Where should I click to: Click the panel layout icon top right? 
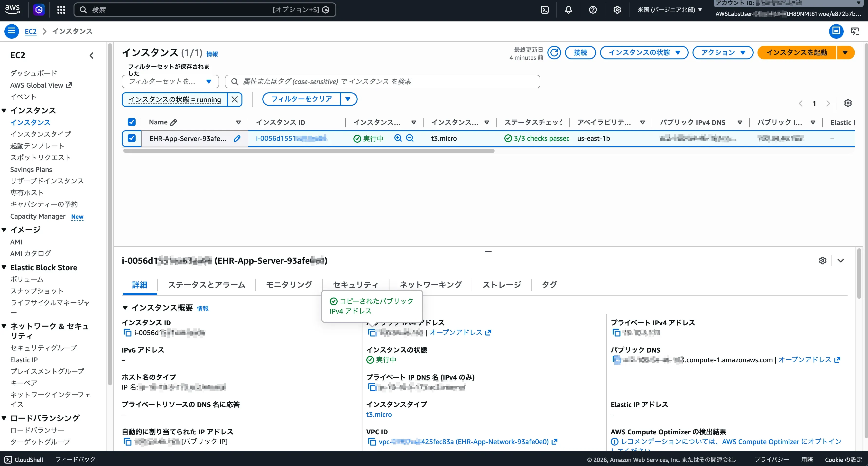coord(836,31)
